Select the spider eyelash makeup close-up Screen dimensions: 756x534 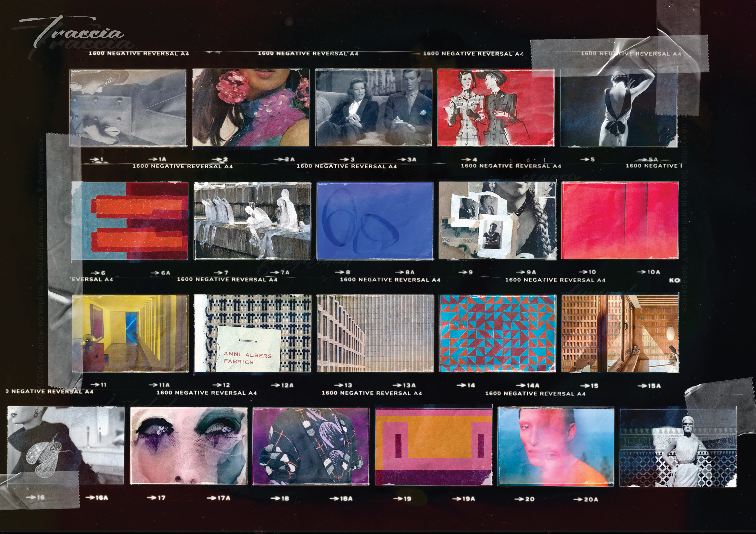(189, 446)
